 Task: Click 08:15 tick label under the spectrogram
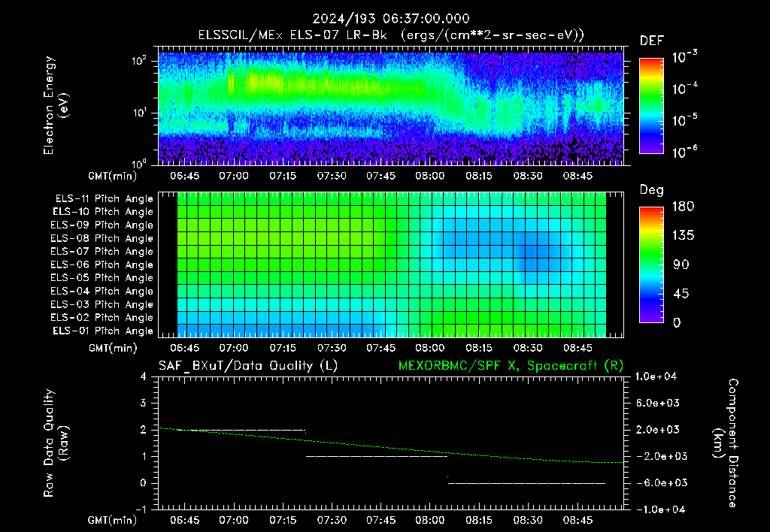click(479, 176)
